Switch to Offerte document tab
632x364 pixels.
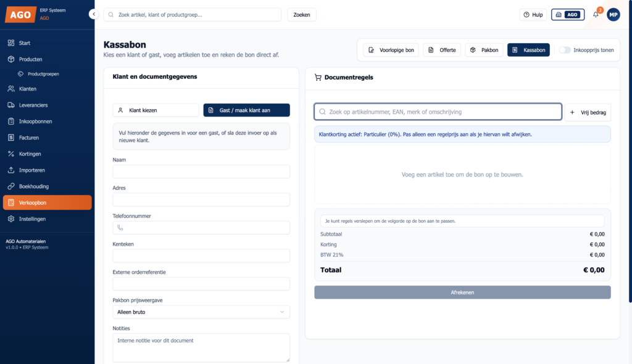pyautogui.click(x=442, y=50)
